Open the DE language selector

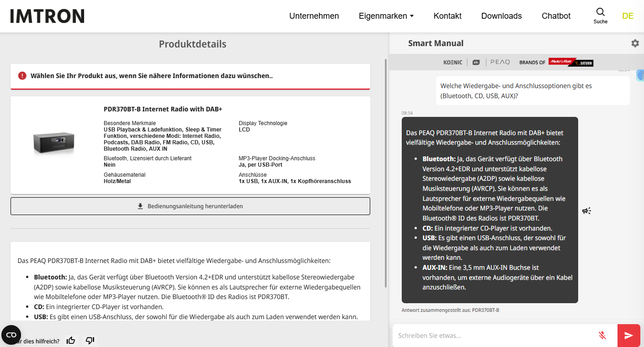click(x=628, y=16)
